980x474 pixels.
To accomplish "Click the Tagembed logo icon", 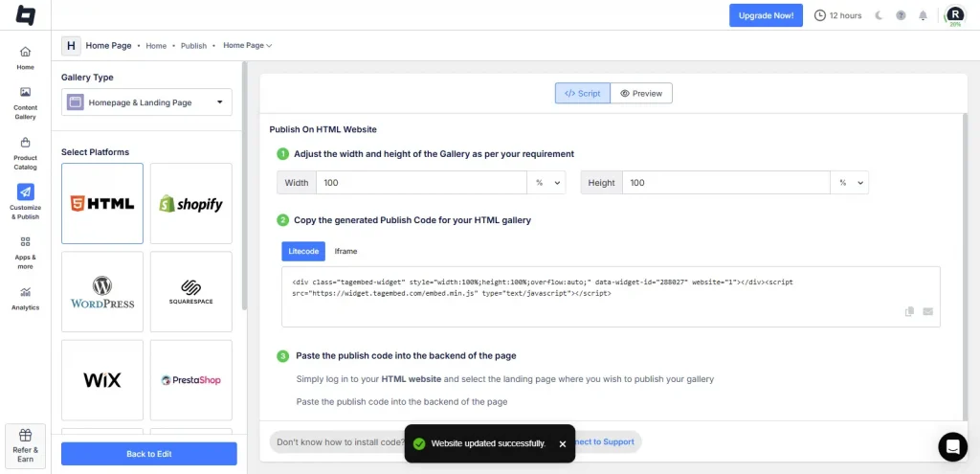I will coord(26,15).
